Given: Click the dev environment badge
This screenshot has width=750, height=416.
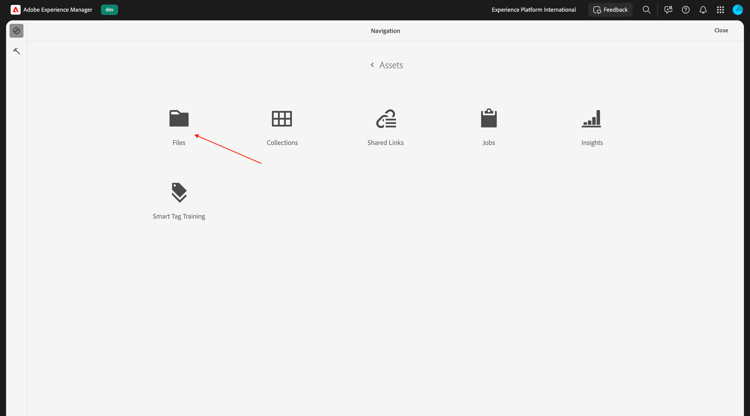Looking at the screenshot, I should (x=110, y=10).
